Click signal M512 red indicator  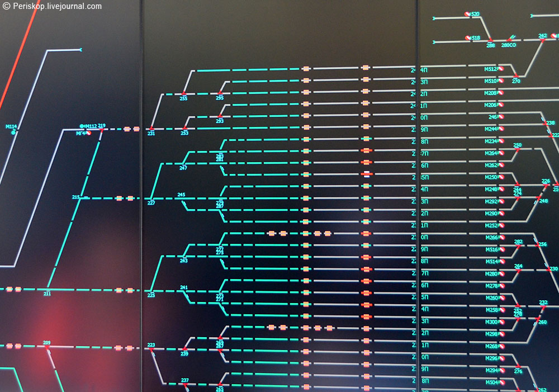pos(501,69)
